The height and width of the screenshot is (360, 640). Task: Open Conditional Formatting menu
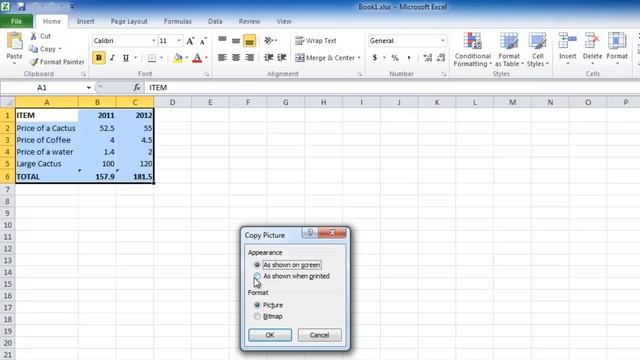472,49
